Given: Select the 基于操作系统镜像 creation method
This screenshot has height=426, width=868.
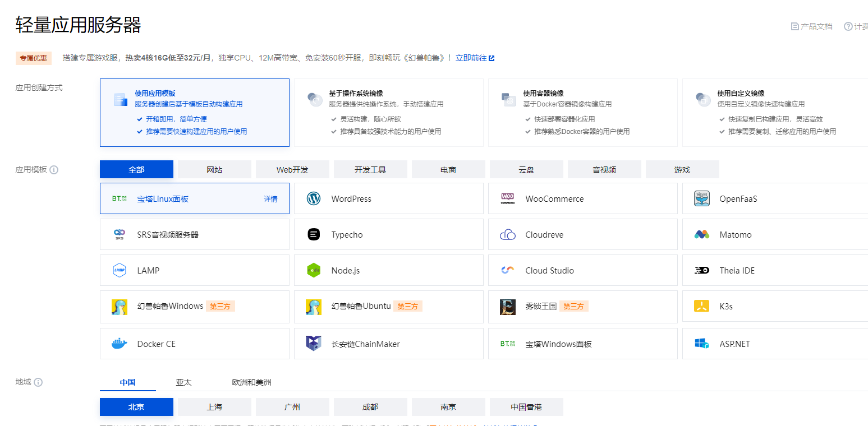Looking at the screenshot, I should click(389, 113).
